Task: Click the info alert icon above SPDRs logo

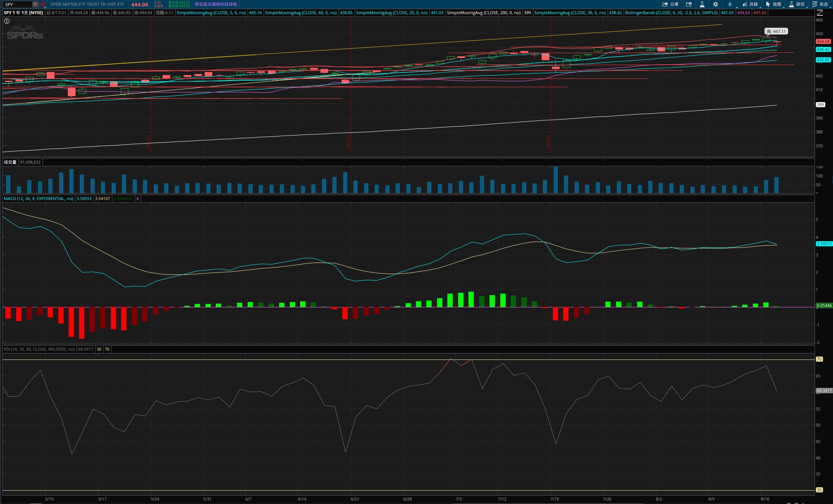Action: point(7,21)
